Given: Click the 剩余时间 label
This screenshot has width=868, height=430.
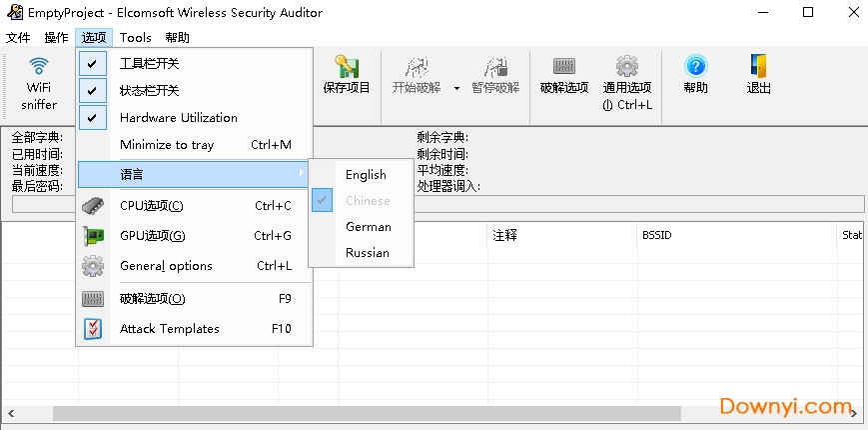Looking at the screenshot, I should tap(442, 153).
